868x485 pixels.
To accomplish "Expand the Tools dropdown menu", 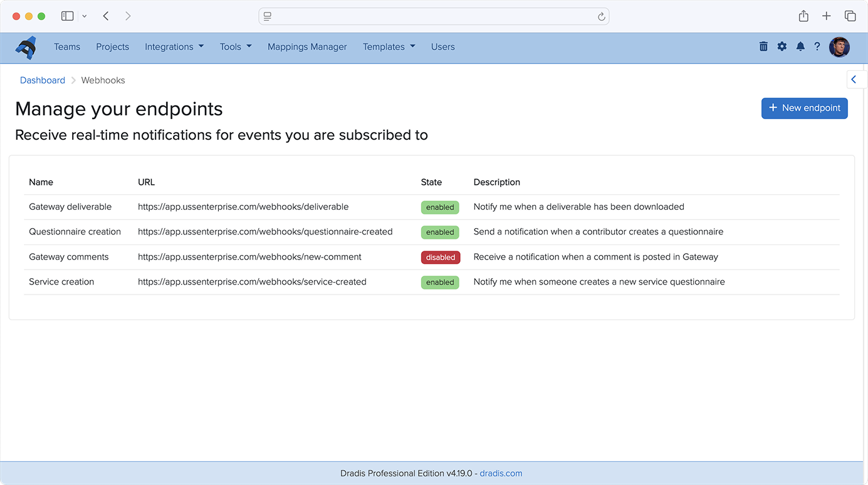I will pyautogui.click(x=236, y=47).
